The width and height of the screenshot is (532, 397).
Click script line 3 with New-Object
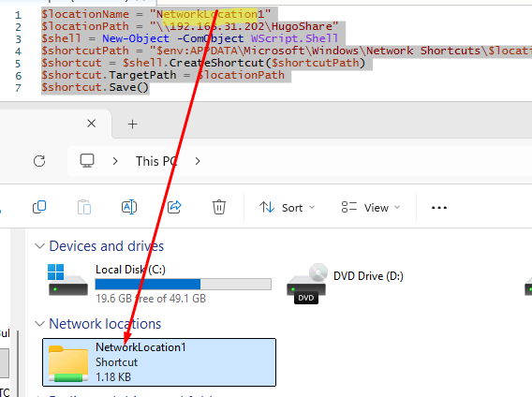(x=190, y=38)
